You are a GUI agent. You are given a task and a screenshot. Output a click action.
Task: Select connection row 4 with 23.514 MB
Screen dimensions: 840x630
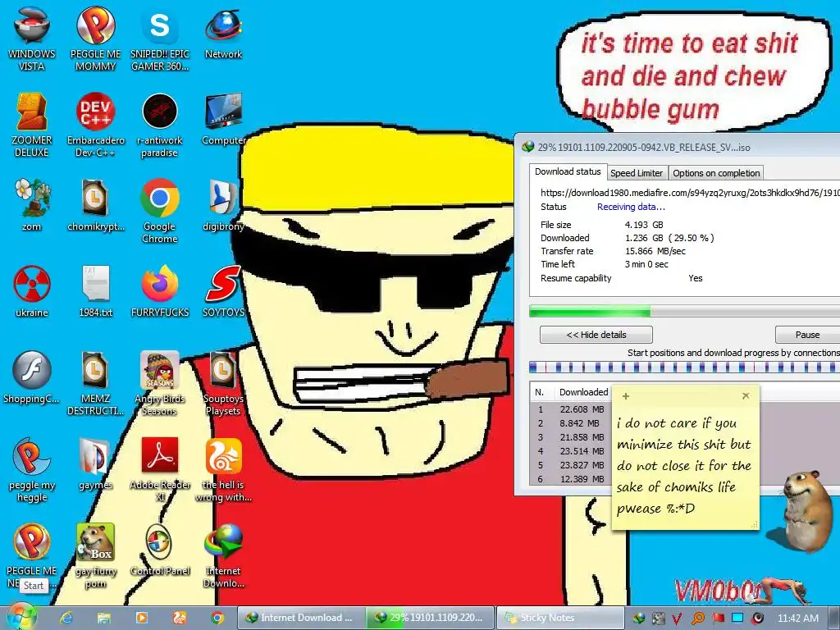(571, 451)
